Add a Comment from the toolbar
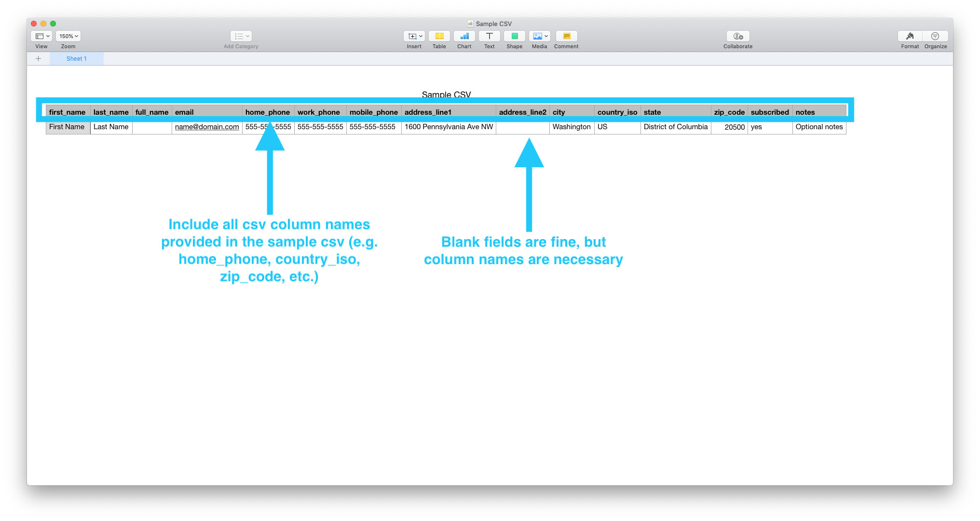Image resolution: width=980 pixels, height=521 pixels. pyautogui.click(x=567, y=36)
